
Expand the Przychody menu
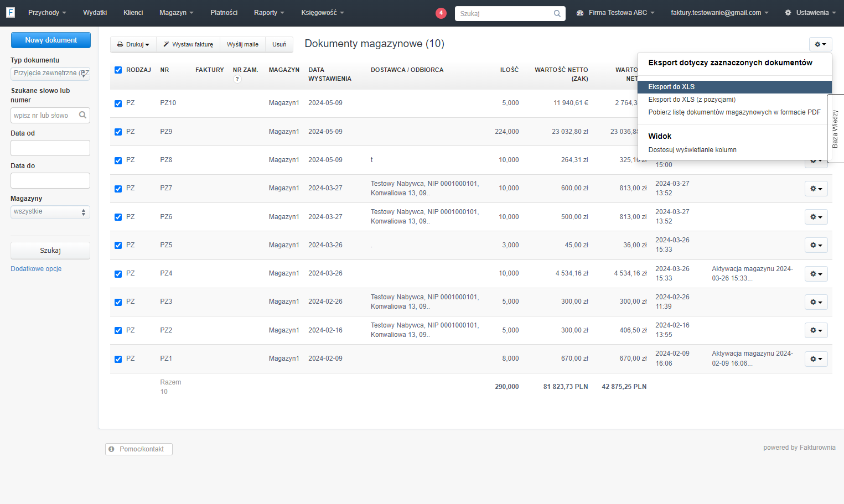point(47,13)
